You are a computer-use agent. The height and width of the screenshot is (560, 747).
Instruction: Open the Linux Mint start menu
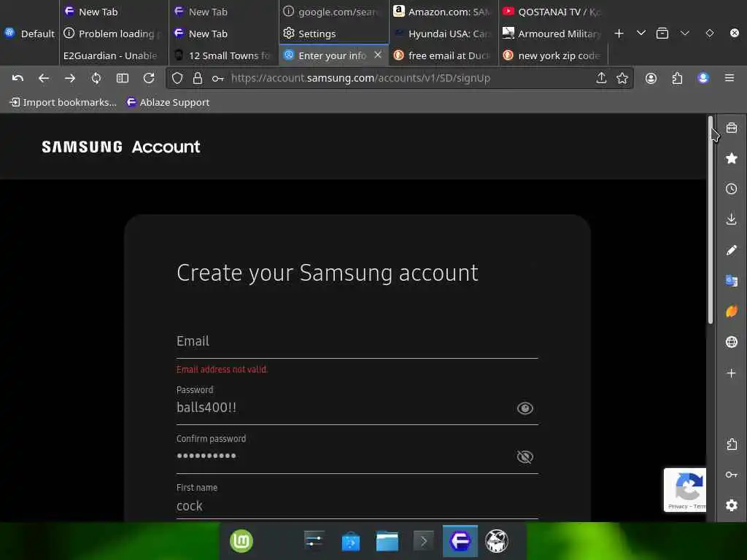[241, 542]
